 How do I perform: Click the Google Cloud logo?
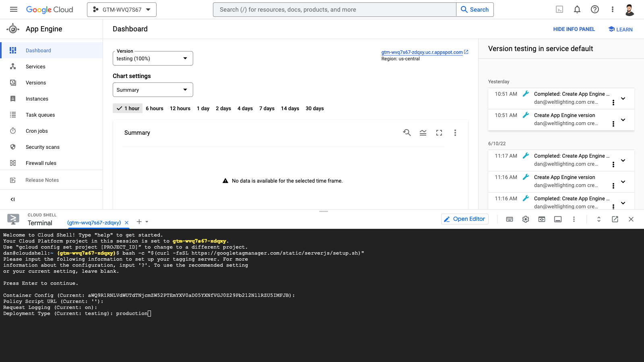coord(50,9)
